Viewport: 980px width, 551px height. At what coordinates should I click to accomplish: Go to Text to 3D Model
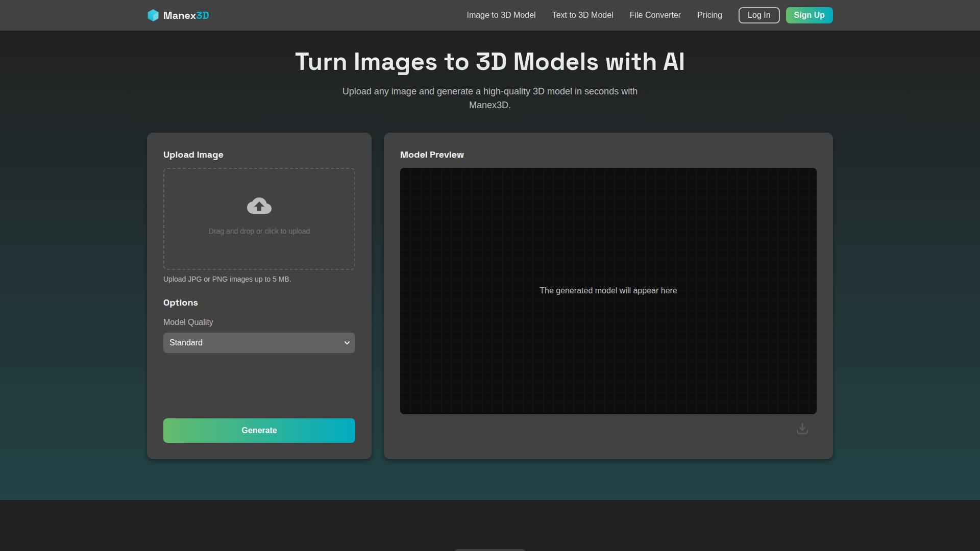tap(582, 15)
